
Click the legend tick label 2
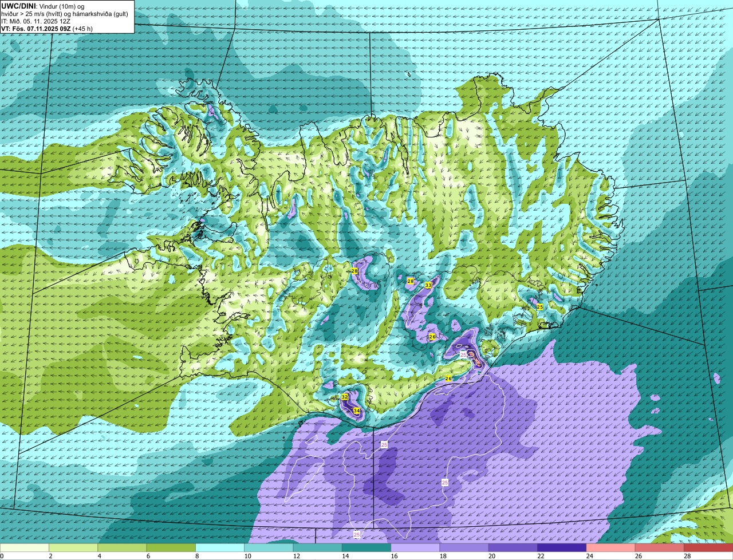tap(50, 556)
